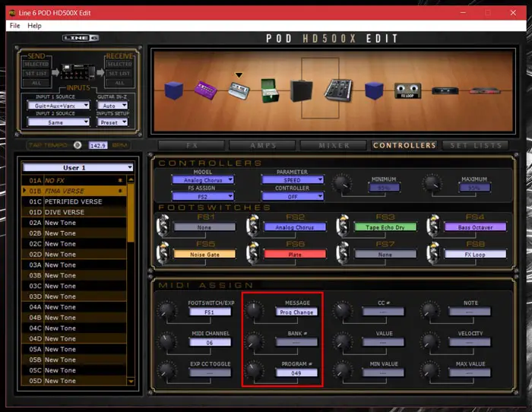Toggle FS1 None assignment field
The height and width of the screenshot is (412, 532).
(x=204, y=227)
